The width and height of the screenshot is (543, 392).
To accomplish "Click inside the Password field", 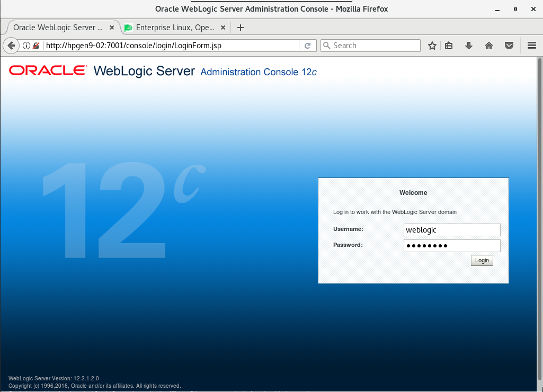I will coord(452,245).
